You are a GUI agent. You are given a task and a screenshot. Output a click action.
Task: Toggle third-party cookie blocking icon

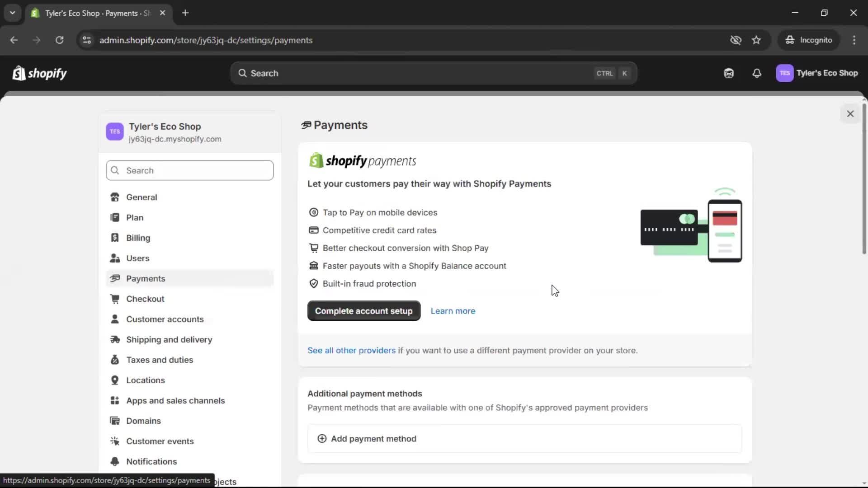(x=736, y=40)
